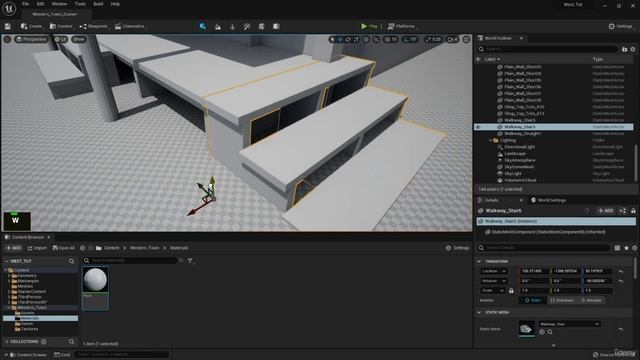
Task: Set Mobility to Static
Action: point(533,300)
